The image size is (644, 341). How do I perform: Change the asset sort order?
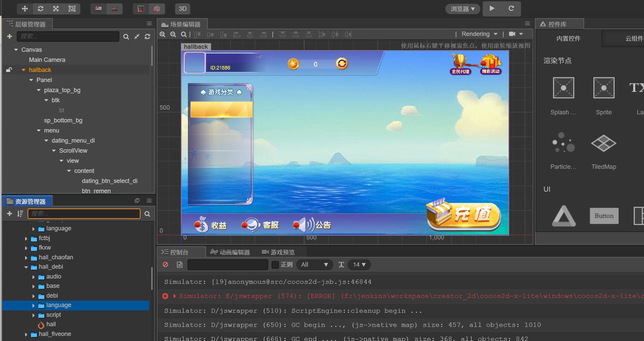20,214
